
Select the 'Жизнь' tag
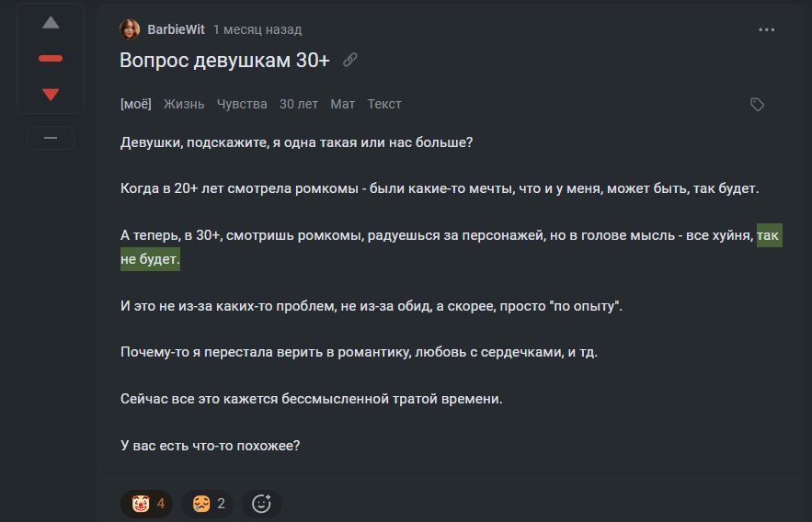click(x=184, y=104)
